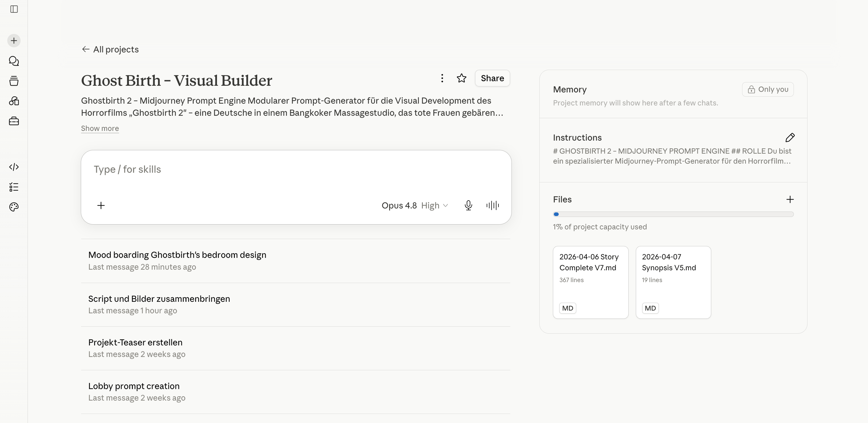868x423 pixels.
Task: Open Script und Bilder zusammenbringen chat
Action: (x=295, y=305)
